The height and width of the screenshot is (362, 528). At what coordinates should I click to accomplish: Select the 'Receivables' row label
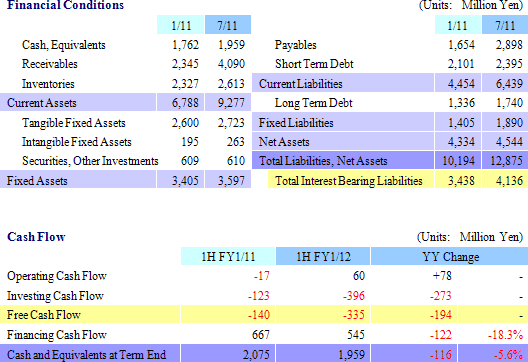[x=50, y=64]
